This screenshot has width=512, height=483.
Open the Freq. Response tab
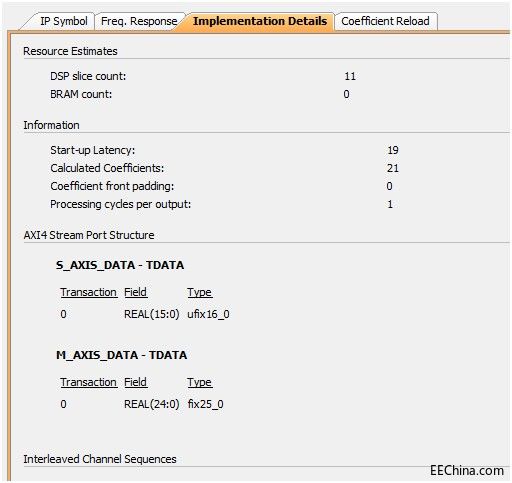click(139, 21)
